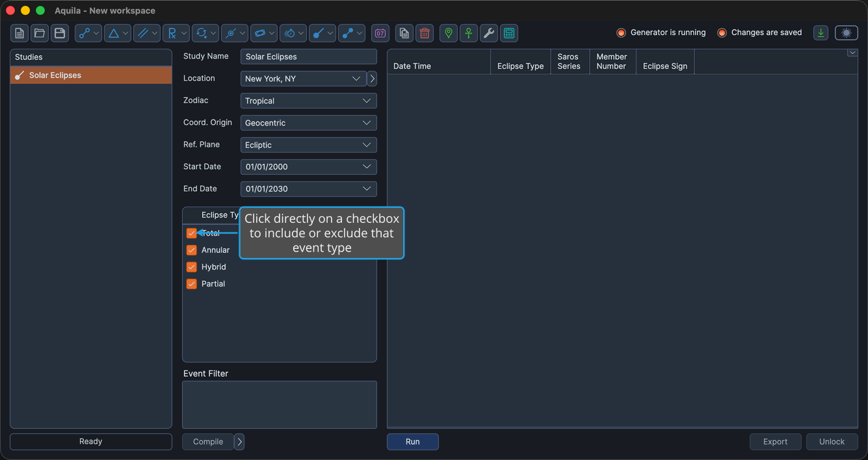
Task: Click the Study Name field with Solar Eclipses
Action: [x=309, y=57]
